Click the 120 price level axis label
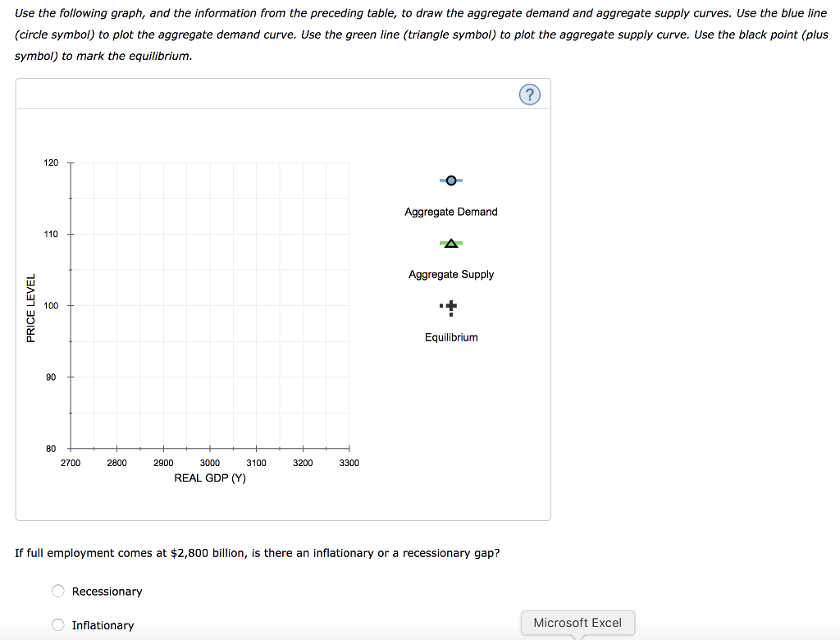The width and height of the screenshot is (840, 640). coord(51,163)
